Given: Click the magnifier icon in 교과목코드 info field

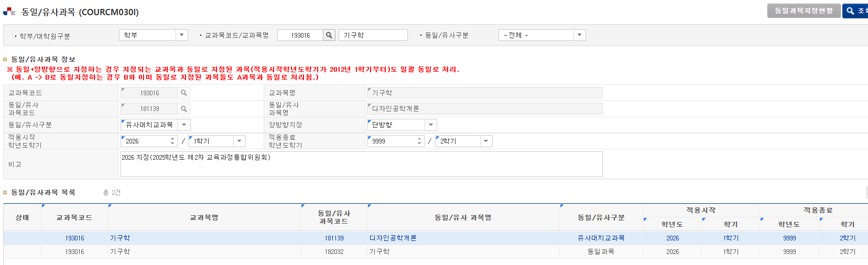Looking at the screenshot, I should click(183, 93).
